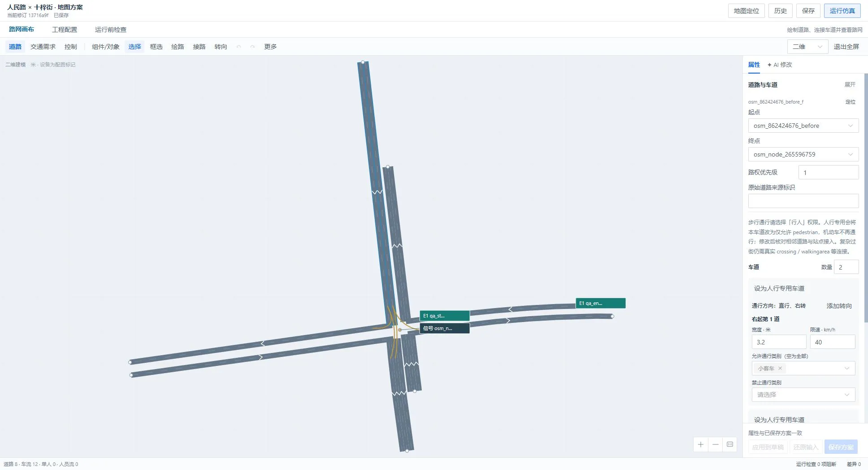Click the 限速 40 input field
The height and width of the screenshot is (470, 868).
(x=833, y=342)
